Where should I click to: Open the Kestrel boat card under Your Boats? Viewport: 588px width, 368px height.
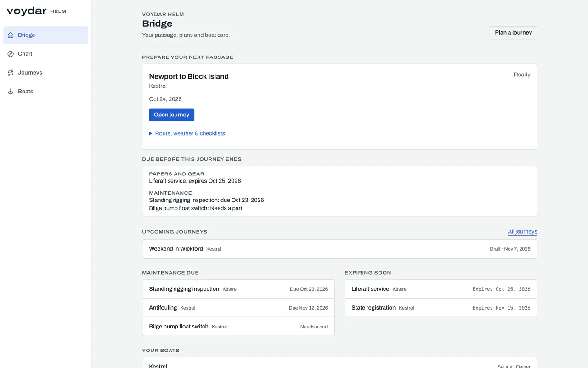339,363
